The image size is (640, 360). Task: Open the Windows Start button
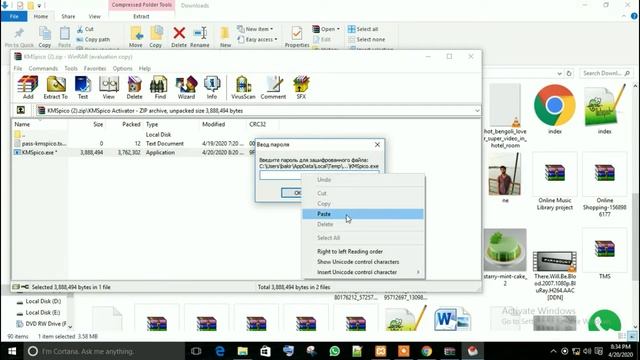[x=12, y=351]
